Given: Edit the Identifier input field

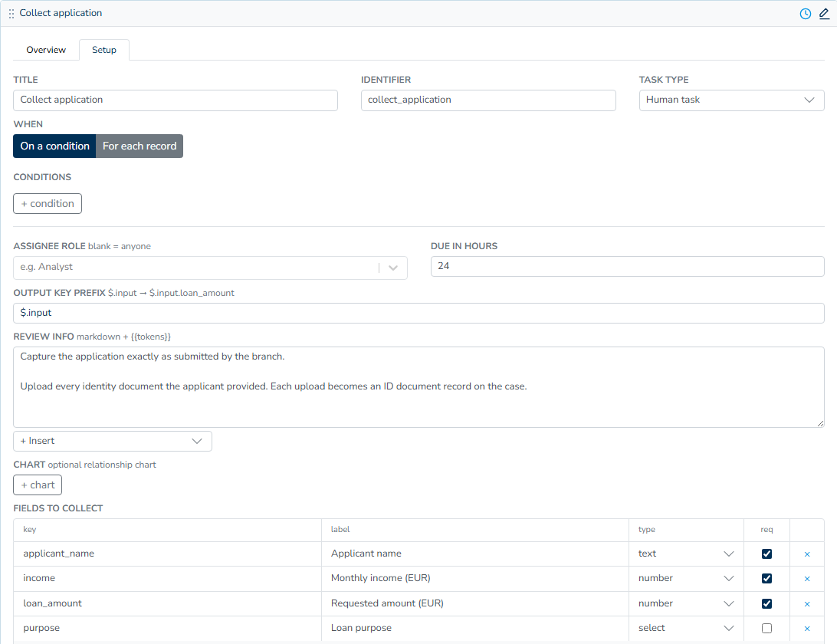Looking at the screenshot, I should pos(488,100).
